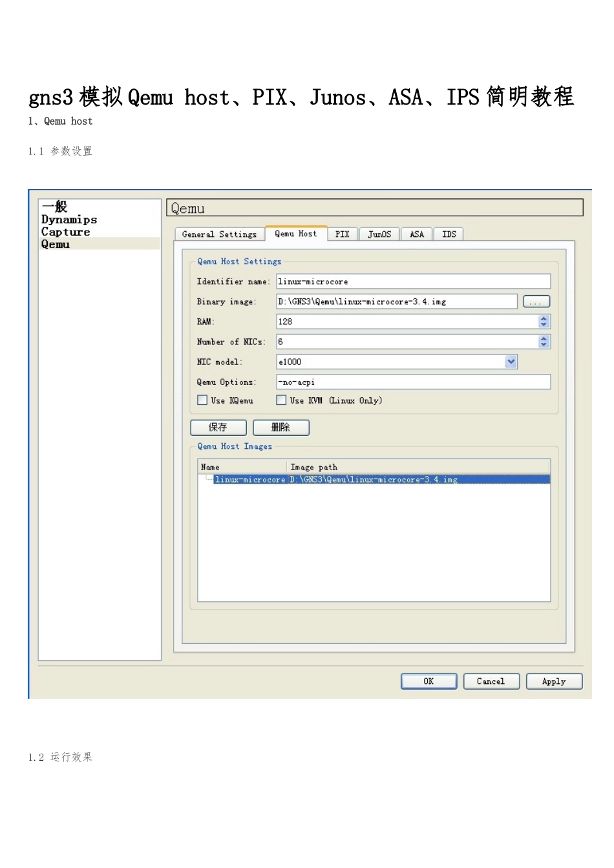Image resolution: width=614 pixels, height=868 pixels.
Task: Enable Use KVM (Linux Only) checkbox
Action: coord(281,400)
